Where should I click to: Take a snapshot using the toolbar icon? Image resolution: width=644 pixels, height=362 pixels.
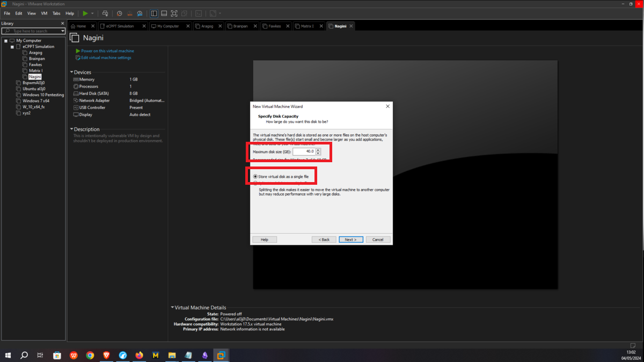(119, 13)
